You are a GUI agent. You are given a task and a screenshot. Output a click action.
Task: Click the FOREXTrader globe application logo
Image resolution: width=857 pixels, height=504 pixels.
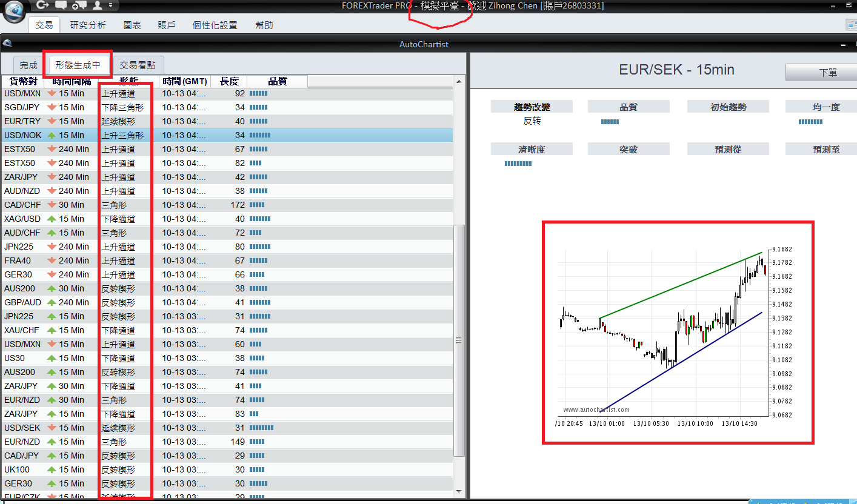click(x=14, y=12)
